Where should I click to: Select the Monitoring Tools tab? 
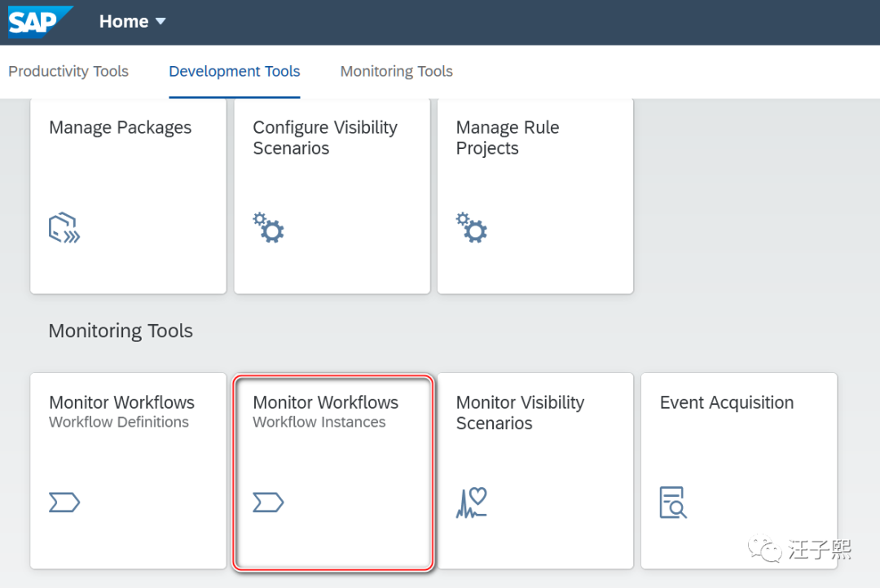tap(397, 72)
